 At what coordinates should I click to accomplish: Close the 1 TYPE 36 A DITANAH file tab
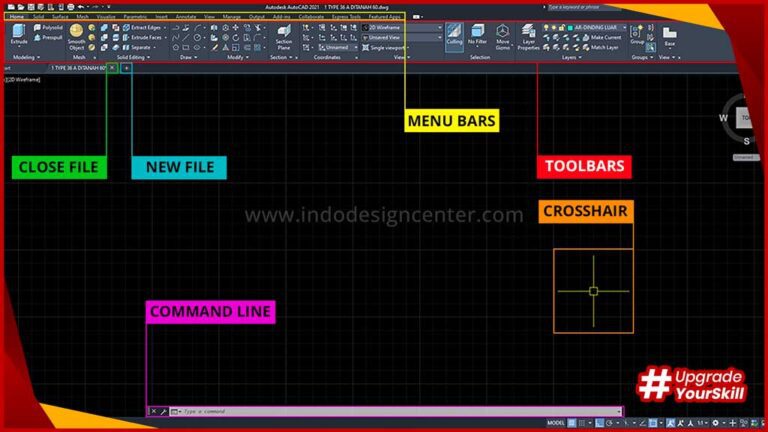tap(112, 68)
